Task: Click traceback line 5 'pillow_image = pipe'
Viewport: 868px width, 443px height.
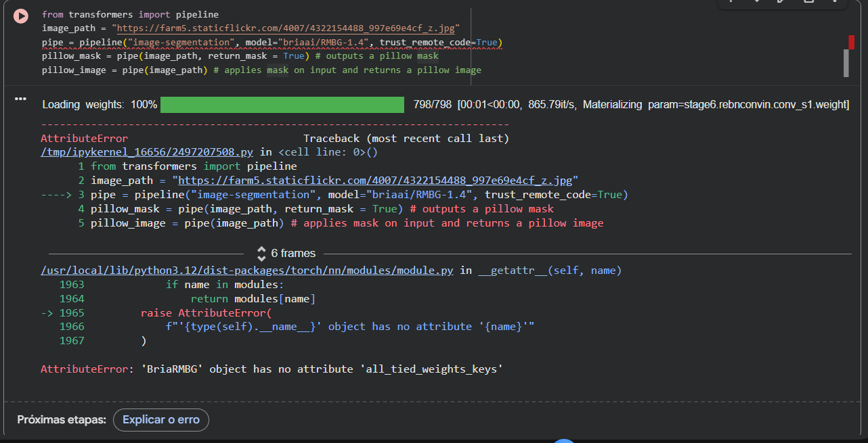Action: click(x=347, y=223)
